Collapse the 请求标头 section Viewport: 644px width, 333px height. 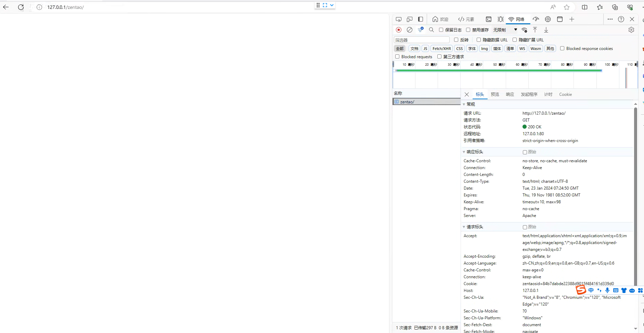pyautogui.click(x=464, y=227)
